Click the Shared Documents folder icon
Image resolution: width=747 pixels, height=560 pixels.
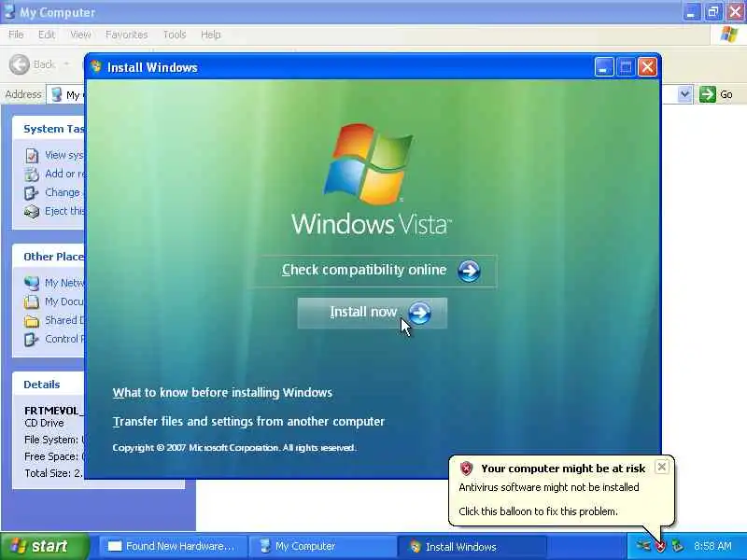pyautogui.click(x=32, y=321)
